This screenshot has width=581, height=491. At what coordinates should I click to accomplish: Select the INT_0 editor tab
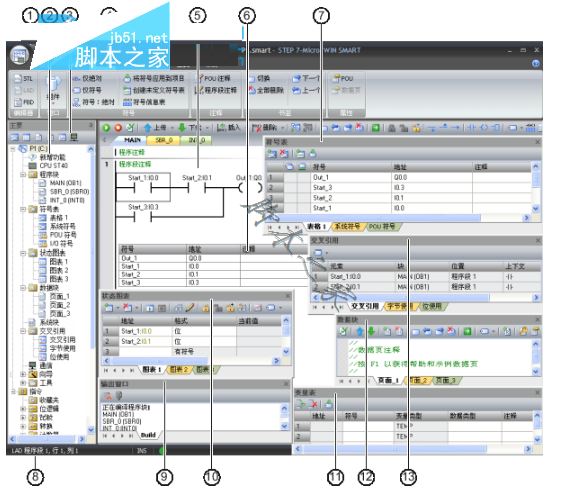tap(197, 140)
